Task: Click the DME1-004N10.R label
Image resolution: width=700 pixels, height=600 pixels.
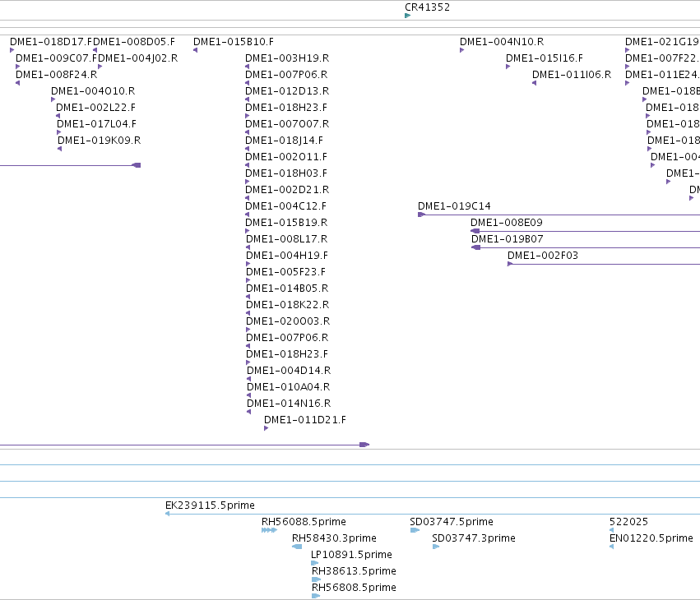Action: 502,41
